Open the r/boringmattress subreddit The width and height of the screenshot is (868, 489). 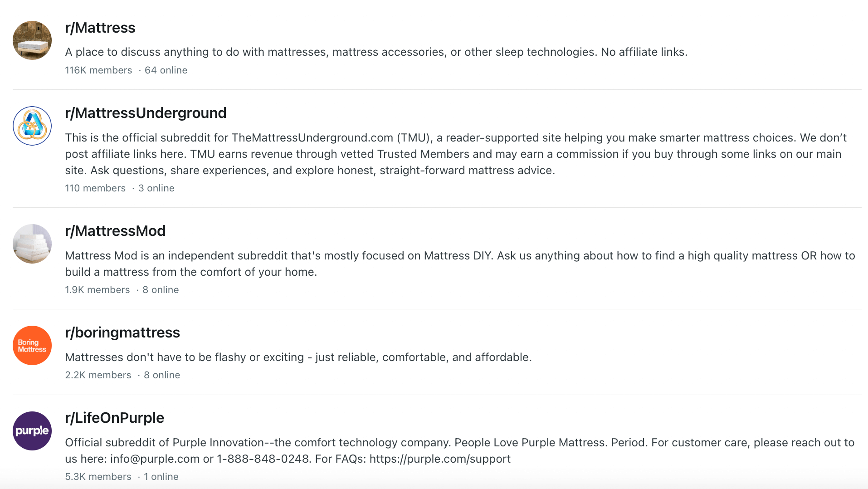tap(122, 333)
